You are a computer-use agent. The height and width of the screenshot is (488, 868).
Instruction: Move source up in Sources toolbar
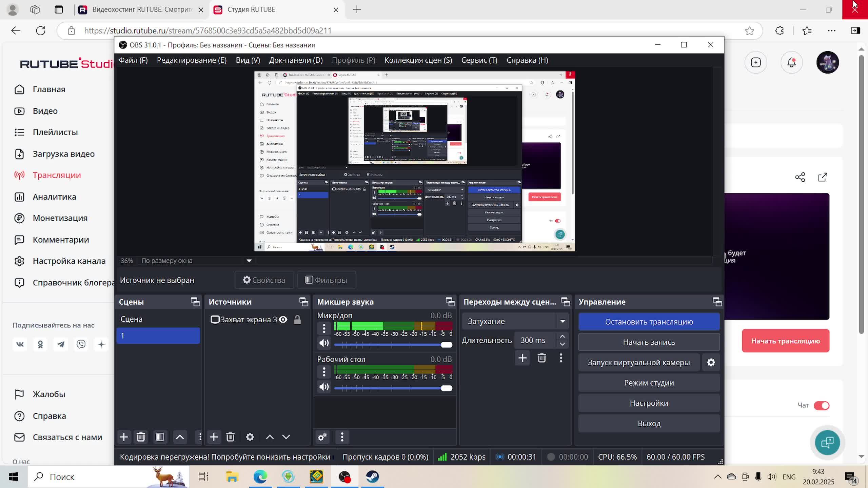tap(270, 437)
